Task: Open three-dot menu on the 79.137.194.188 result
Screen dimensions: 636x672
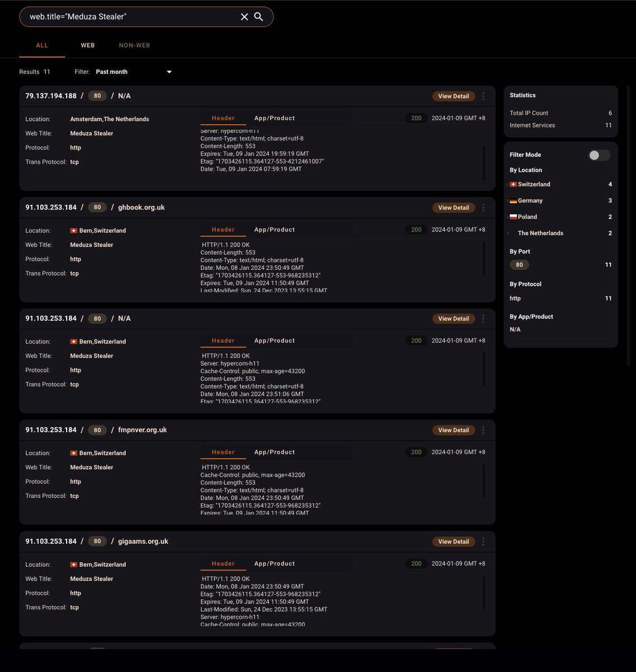Action: pyautogui.click(x=483, y=96)
